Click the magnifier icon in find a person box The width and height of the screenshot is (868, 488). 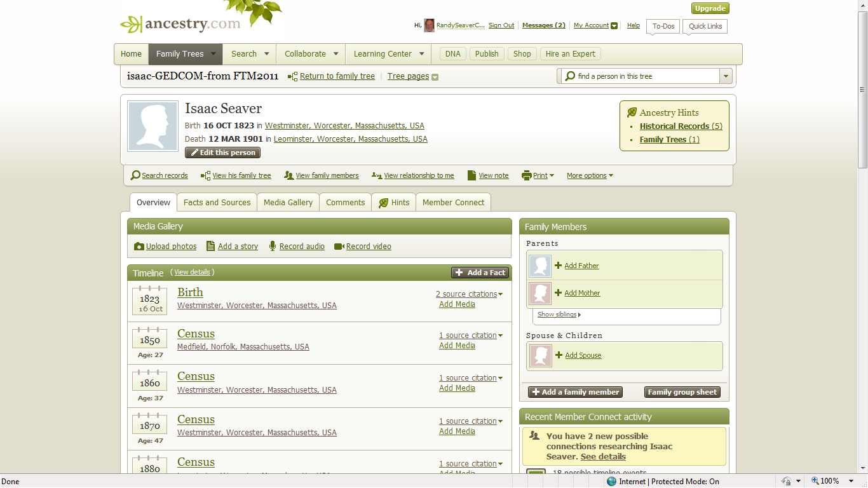[x=569, y=76]
